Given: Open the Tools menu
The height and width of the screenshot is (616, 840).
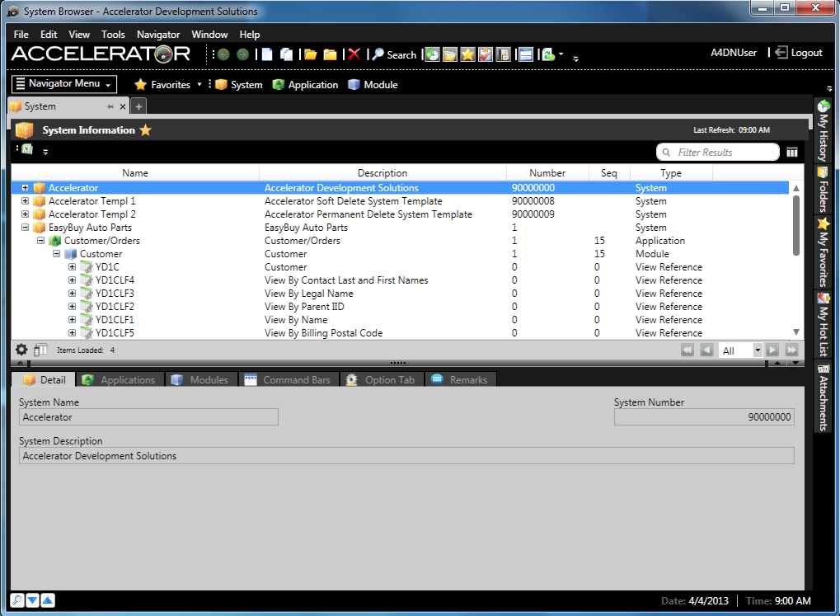Looking at the screenshot, I should pos(113,35).
